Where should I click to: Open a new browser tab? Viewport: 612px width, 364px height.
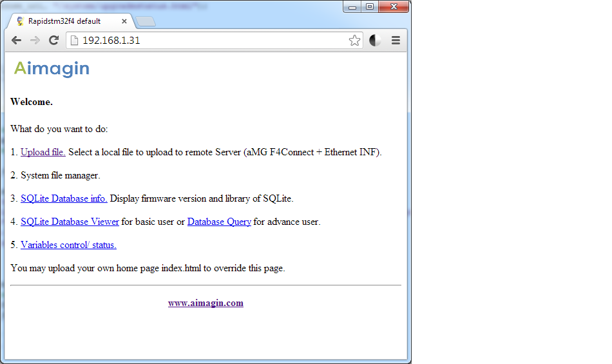(x=146, y=21)
